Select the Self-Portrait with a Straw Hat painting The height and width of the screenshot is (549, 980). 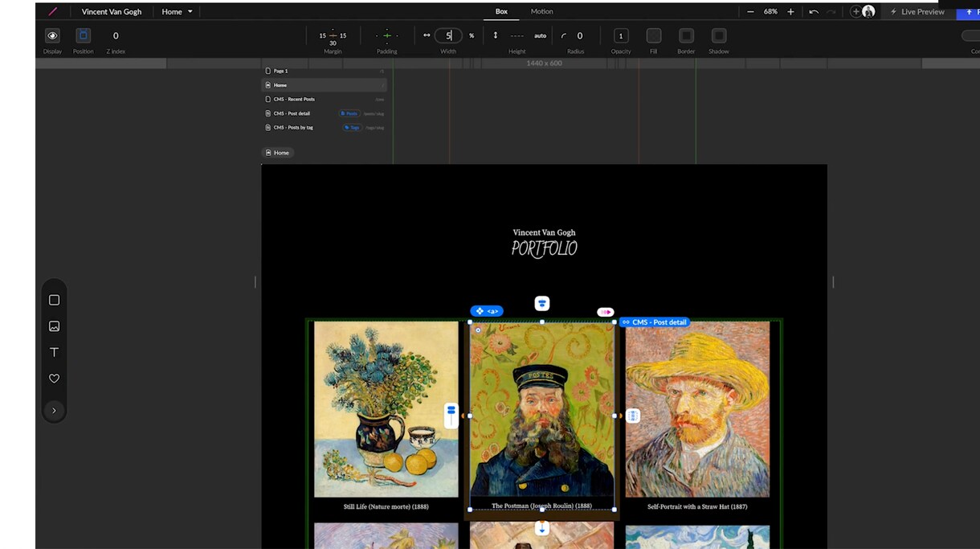[697, 409]
